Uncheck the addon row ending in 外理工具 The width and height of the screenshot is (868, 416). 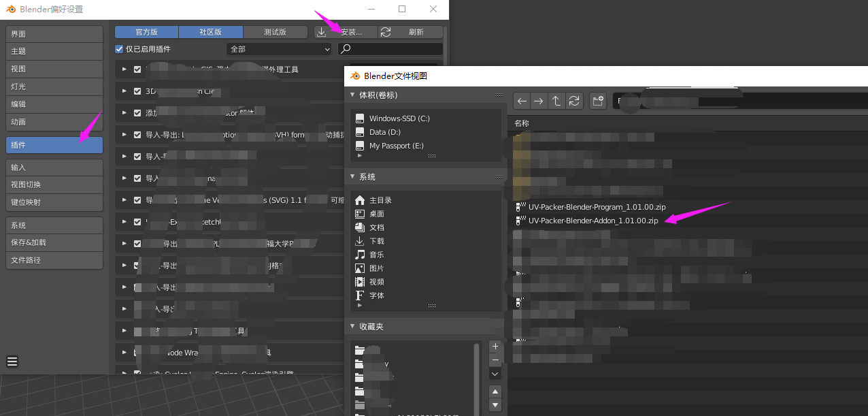[x=137, y=69]
